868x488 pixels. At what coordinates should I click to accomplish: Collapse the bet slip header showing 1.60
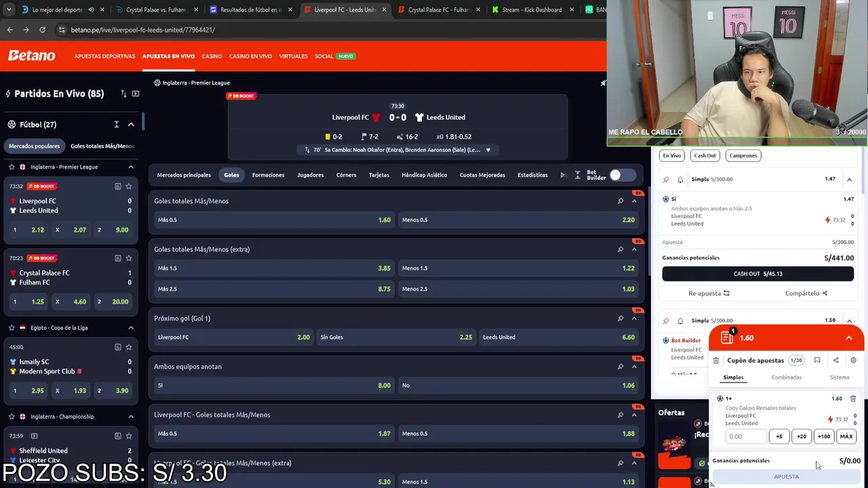(x=849, y=338)
